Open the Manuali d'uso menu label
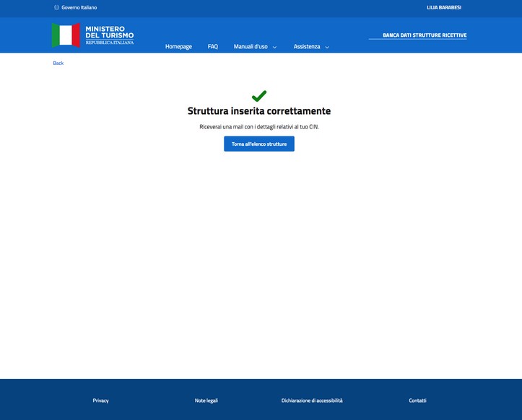Image resolution: width=522 pixels, height=420 pixels. pos(250,47)
